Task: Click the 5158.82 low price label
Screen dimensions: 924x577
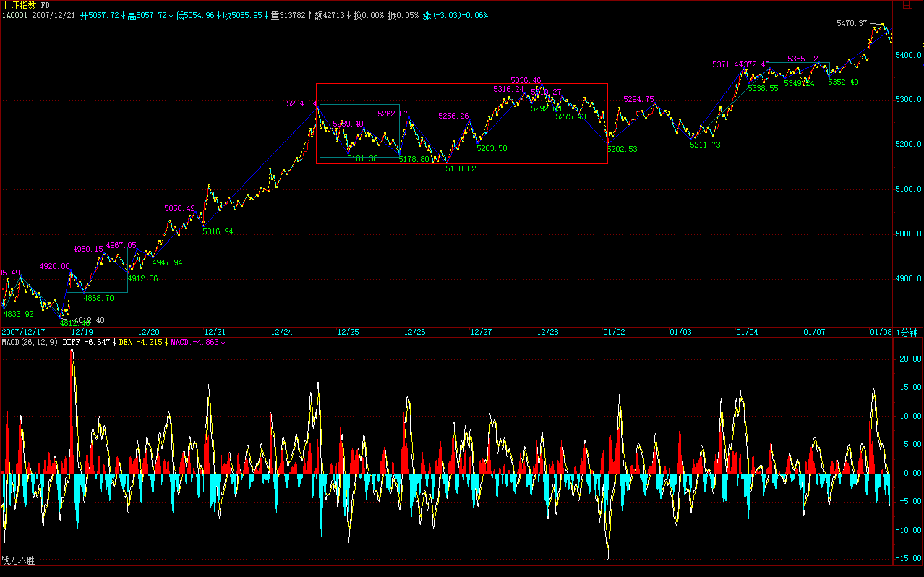Action: (461, 168)
